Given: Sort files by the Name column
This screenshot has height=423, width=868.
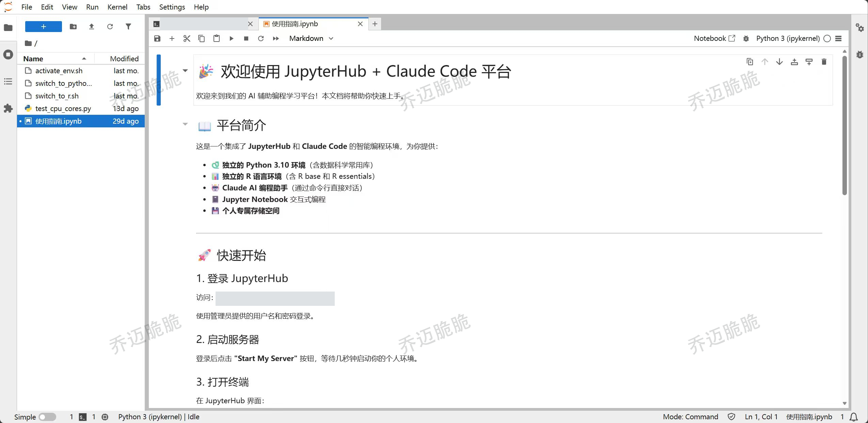Looking at the screenshot, I should click(x=56, y=59).
